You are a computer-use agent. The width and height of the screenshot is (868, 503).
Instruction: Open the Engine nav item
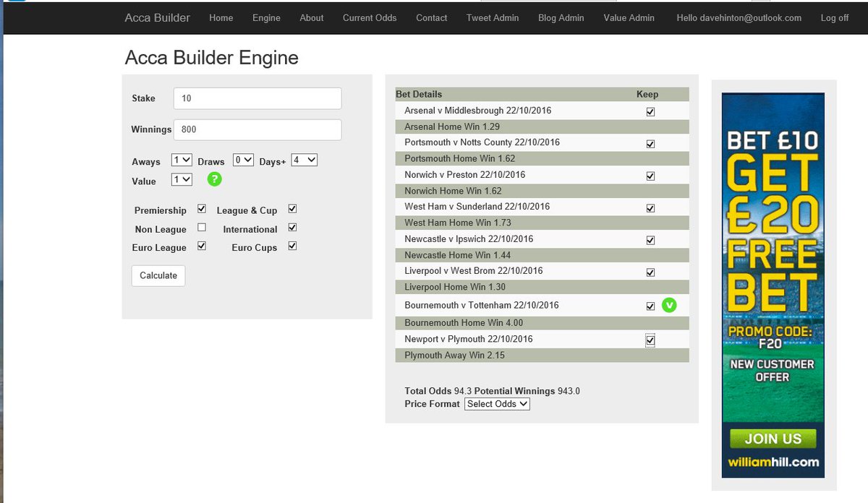coord(266,18)
